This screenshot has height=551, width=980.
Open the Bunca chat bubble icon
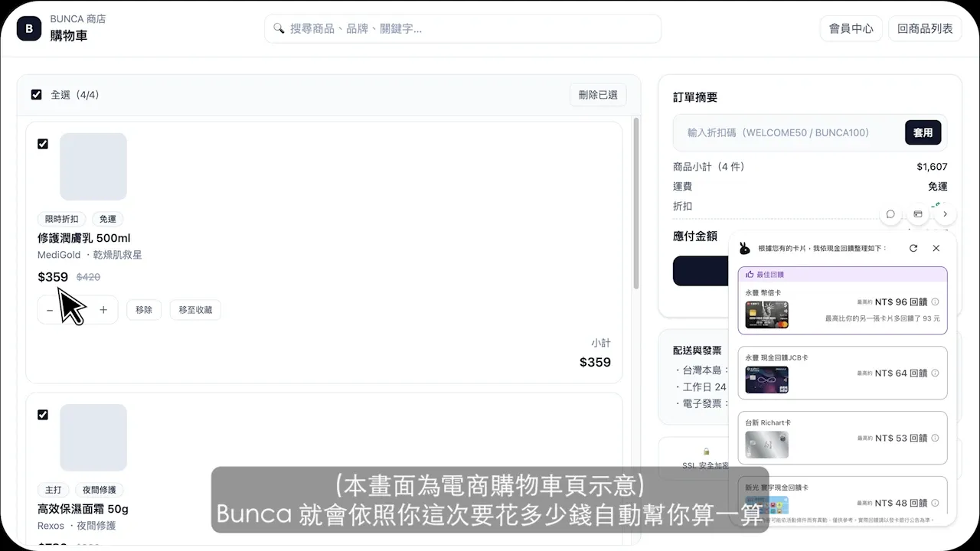point(890,214)
